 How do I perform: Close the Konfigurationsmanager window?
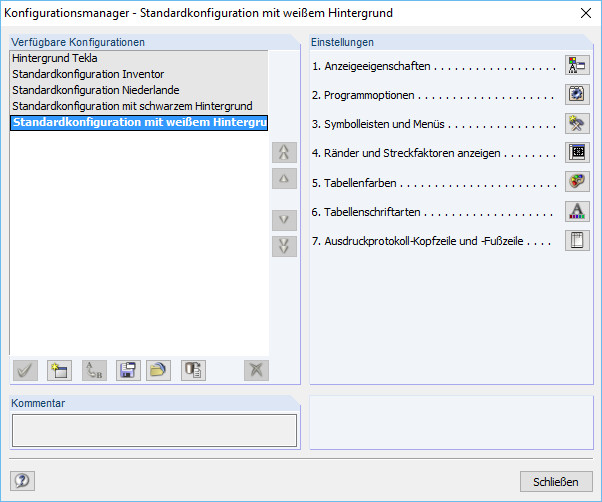[586, 13]
